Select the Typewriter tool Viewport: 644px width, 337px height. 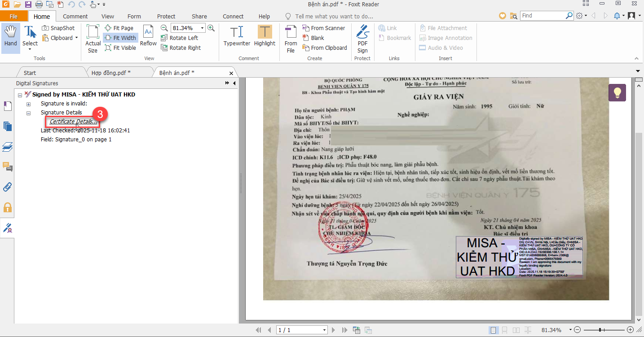pyautogui.click(x=237, y=36)
